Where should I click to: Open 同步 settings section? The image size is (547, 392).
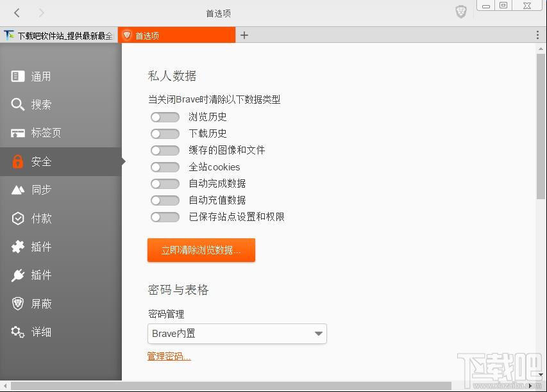click(61, 190)
